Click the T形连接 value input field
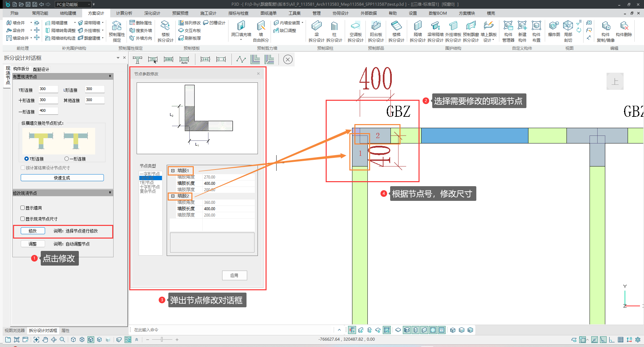 tap(48, 89)
